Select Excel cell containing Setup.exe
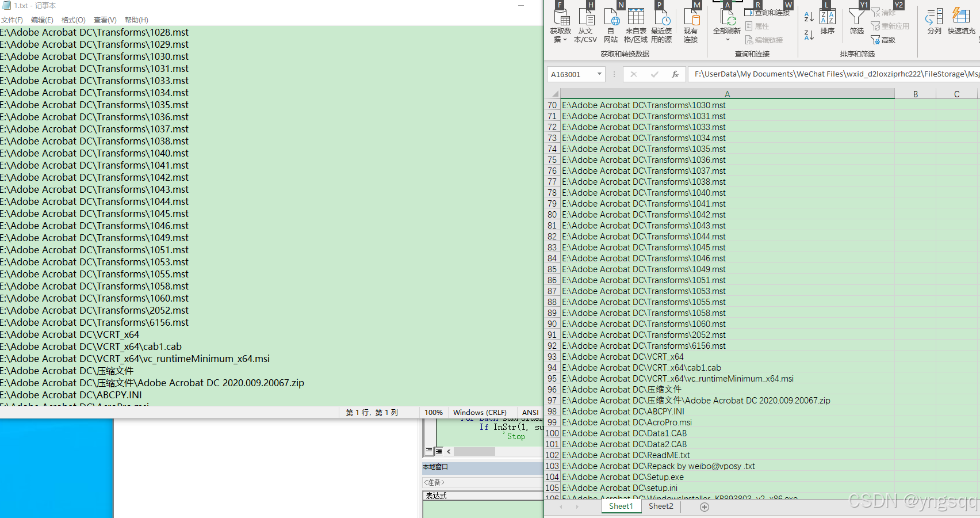The width and height of the screenshot is (980, 518). [728, 477]
